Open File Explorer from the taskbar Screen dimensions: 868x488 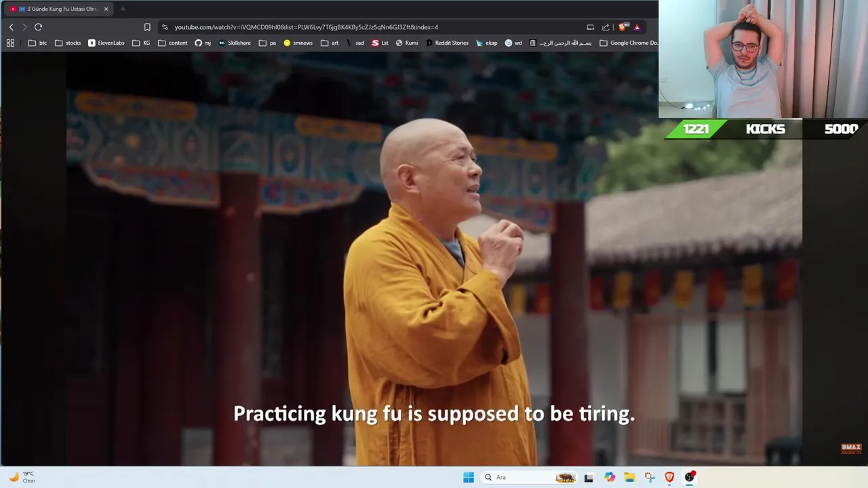click(629, 477)
